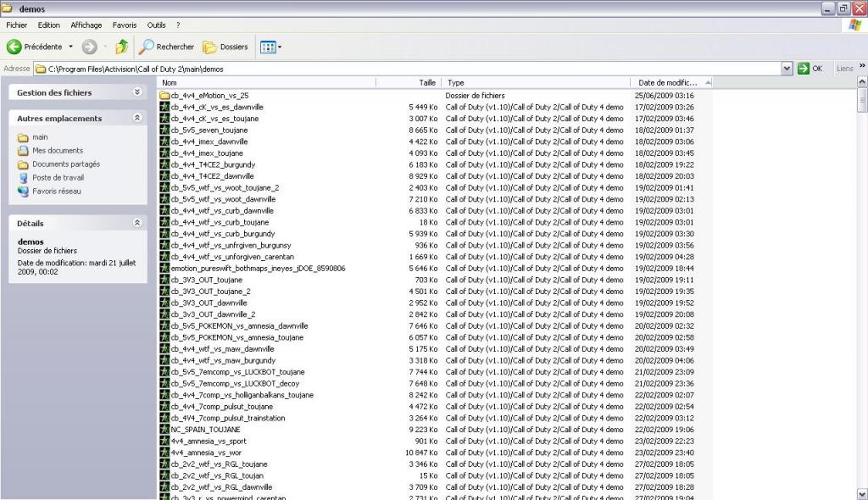This screenshot has width=868, height=500.
Task: Open the ? help menu
Action: tap(178, 25)
